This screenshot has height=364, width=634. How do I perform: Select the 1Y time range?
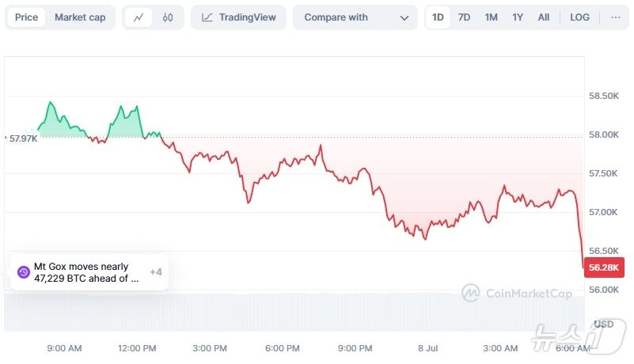coord(518,17)
